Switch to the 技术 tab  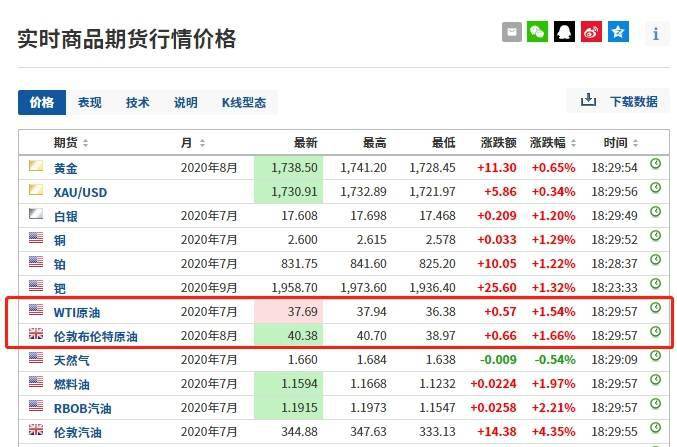pos(138,102)
